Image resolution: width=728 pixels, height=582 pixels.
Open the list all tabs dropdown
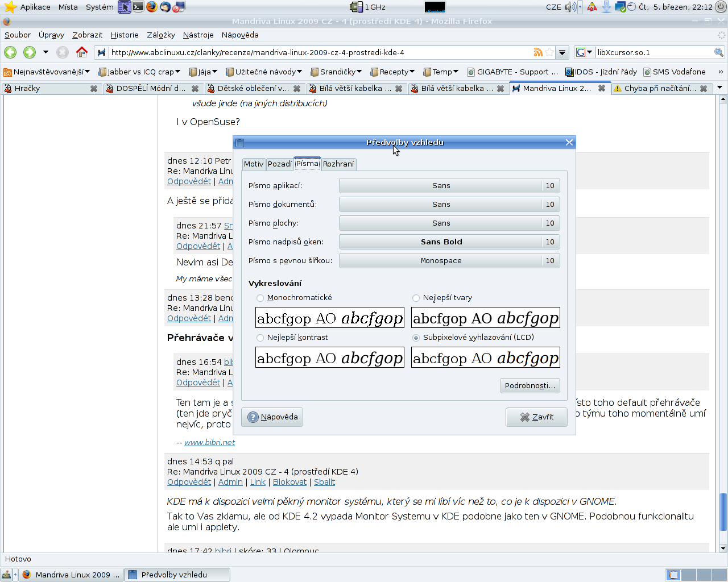[719, 88]
